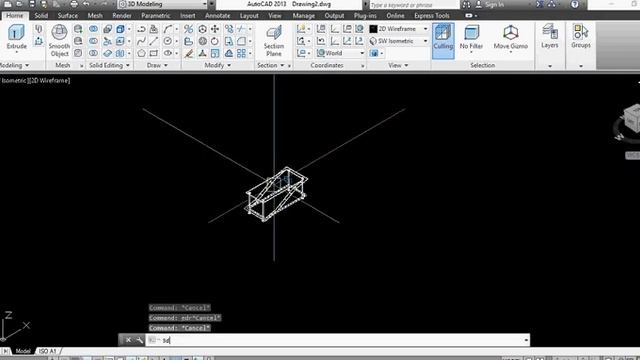Select the solid Intersect tool
640x360 pixels.
pos(93,53)
